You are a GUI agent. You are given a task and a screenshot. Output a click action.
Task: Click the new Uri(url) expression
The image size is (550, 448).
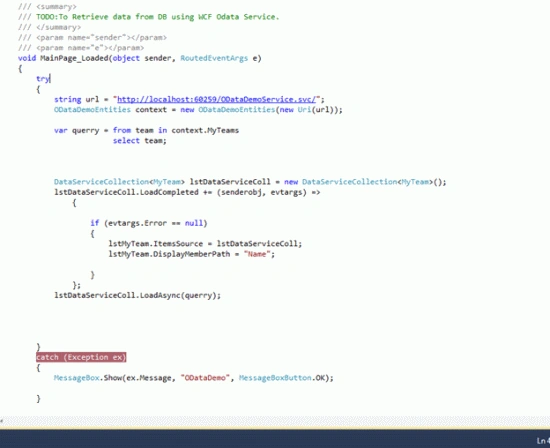[x=307, y=109]
